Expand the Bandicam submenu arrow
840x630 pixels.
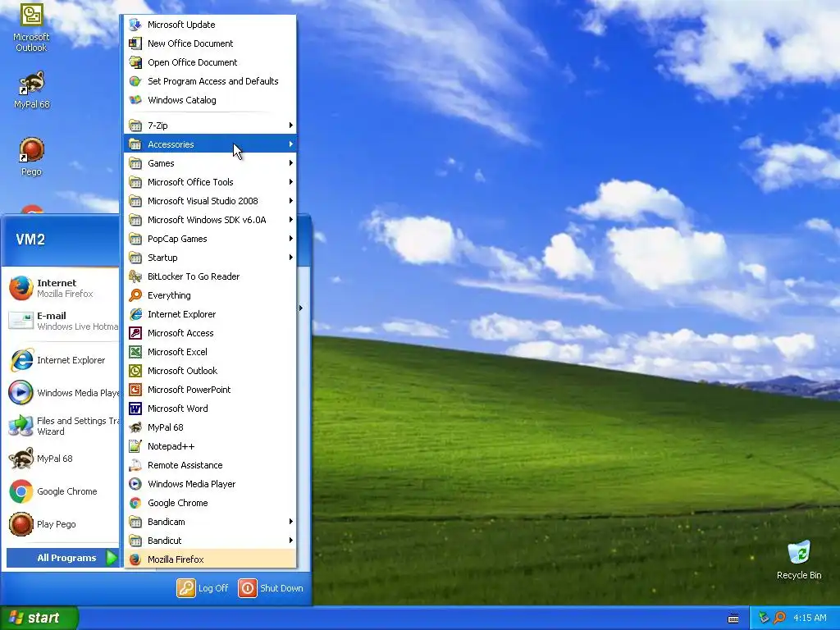click(x=291, y=522)
